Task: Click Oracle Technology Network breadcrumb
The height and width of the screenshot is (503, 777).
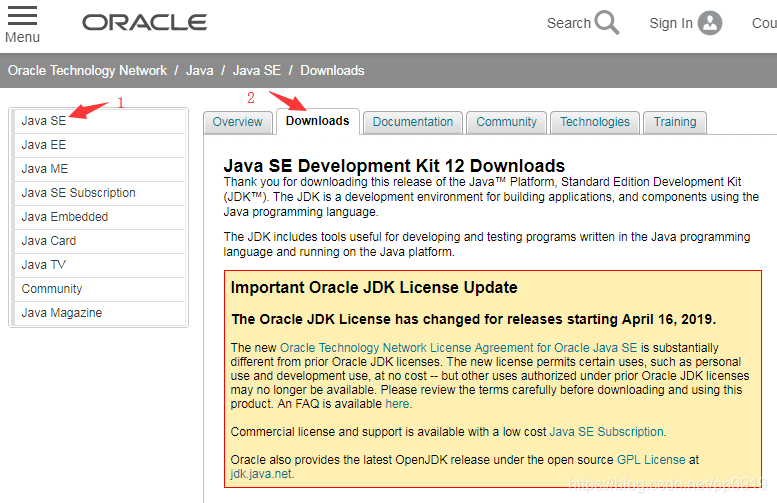Action: (x=87, y=70)
